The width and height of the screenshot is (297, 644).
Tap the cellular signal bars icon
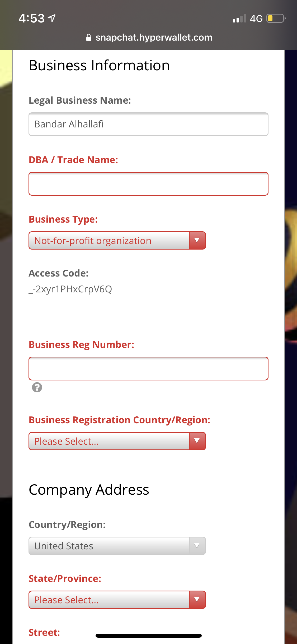point(239,19)
